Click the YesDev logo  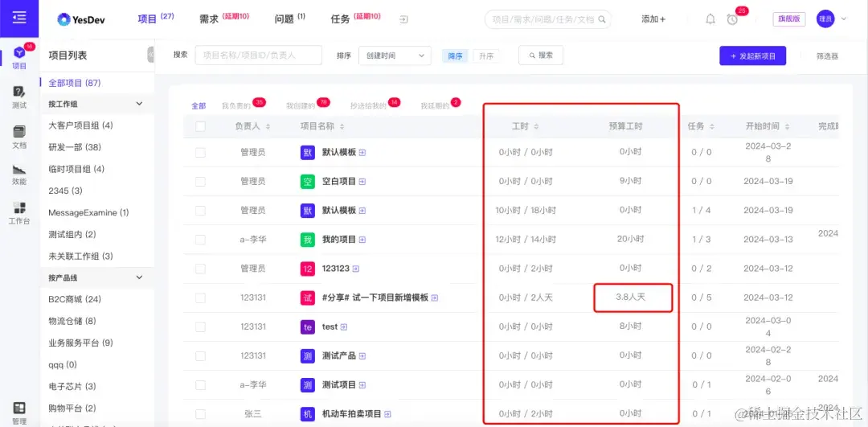(81, 19)
